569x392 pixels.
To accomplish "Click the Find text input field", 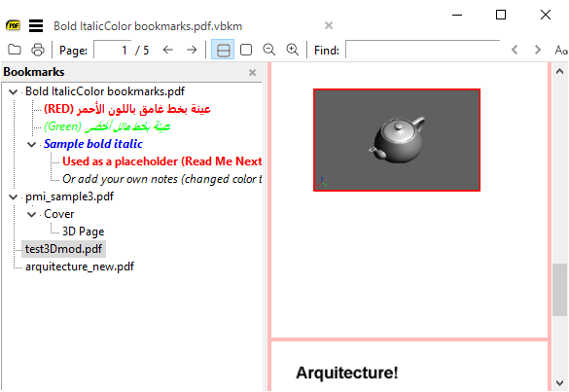I will tap(423, 50).
